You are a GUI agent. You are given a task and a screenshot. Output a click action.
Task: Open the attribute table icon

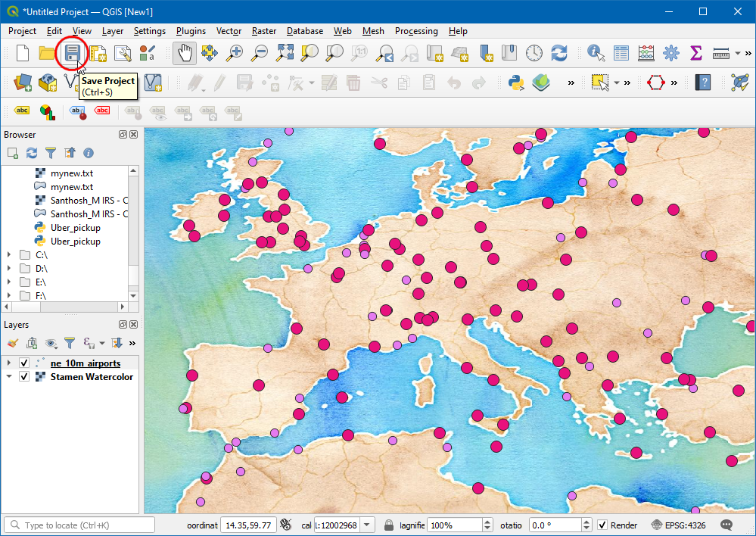621,53
